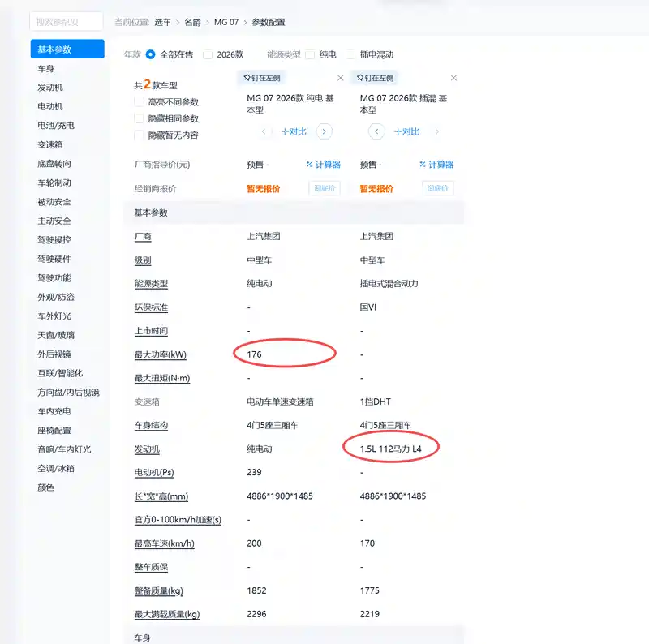
Task: Open the 选车 breadcrumb link
Action: pos(162,23)
